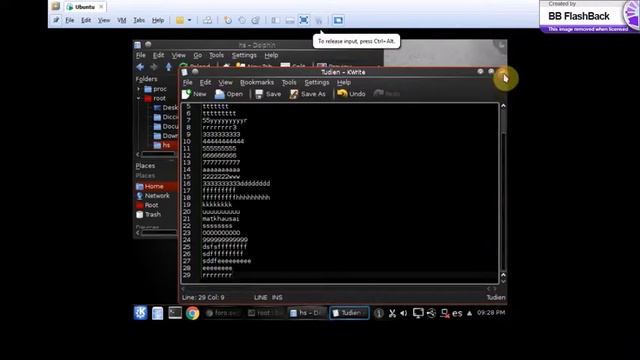
Task: Click the VMware send Ctrl+Alt+Del icon
Action: click(207, 20)
